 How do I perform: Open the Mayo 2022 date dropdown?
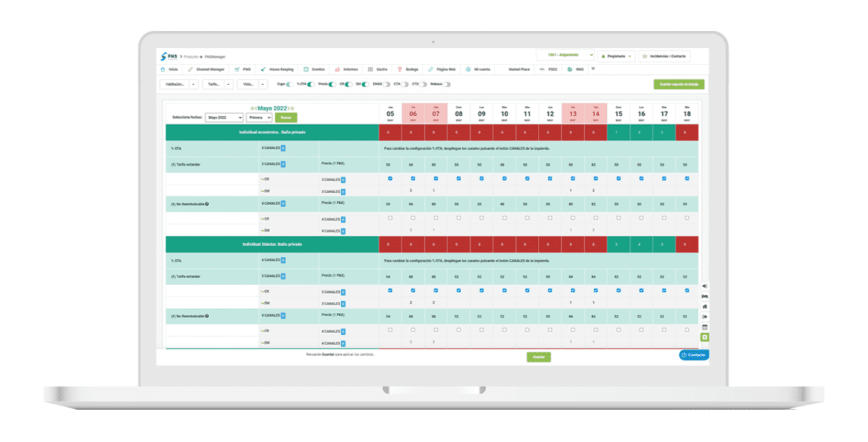point(224,117)
